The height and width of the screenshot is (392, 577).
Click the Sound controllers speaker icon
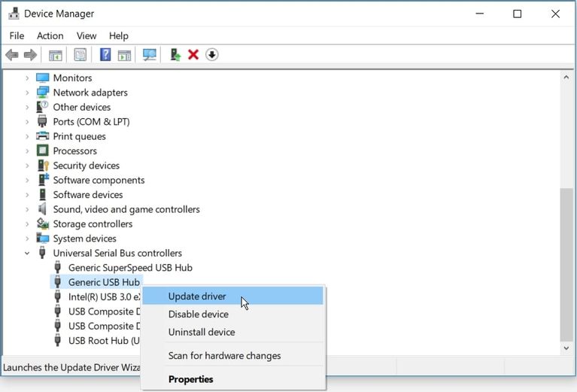click(x=42, y=209)
